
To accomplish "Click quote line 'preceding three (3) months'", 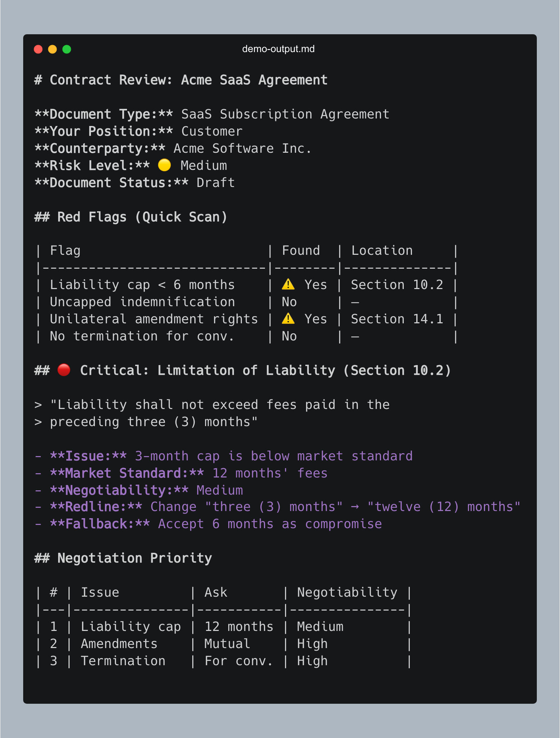I will [154, 422].
